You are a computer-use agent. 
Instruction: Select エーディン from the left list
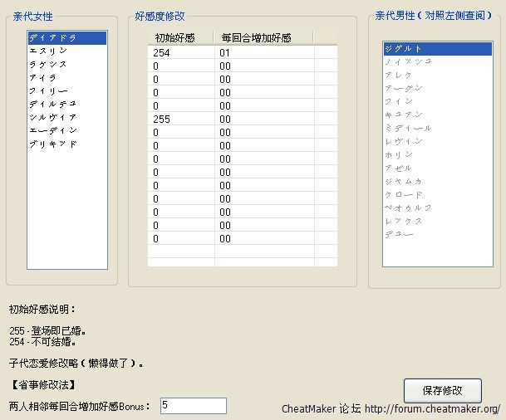[x=52, y=130]
